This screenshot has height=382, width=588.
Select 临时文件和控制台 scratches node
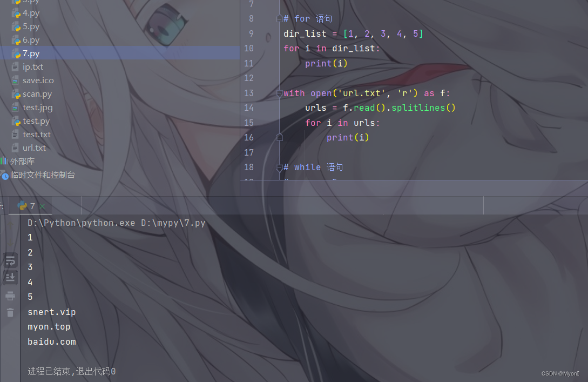pos(42,175)
